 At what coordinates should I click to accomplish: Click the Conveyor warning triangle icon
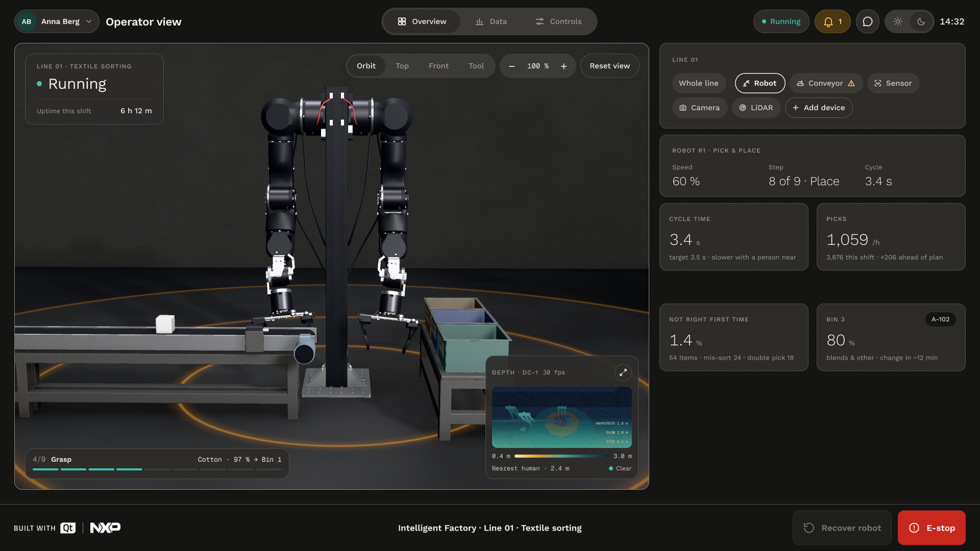851,83
